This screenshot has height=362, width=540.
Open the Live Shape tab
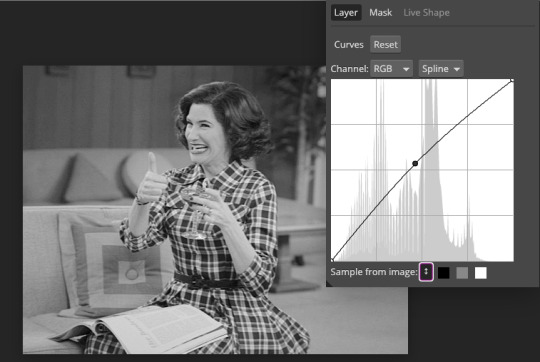pyautogui.click(x=426, y=13)
